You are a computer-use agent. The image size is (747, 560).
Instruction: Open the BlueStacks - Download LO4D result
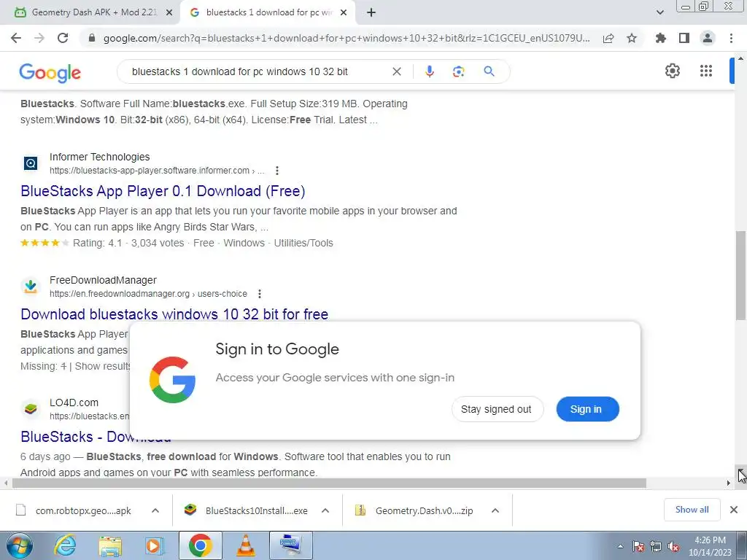click(x=74, y=437)
